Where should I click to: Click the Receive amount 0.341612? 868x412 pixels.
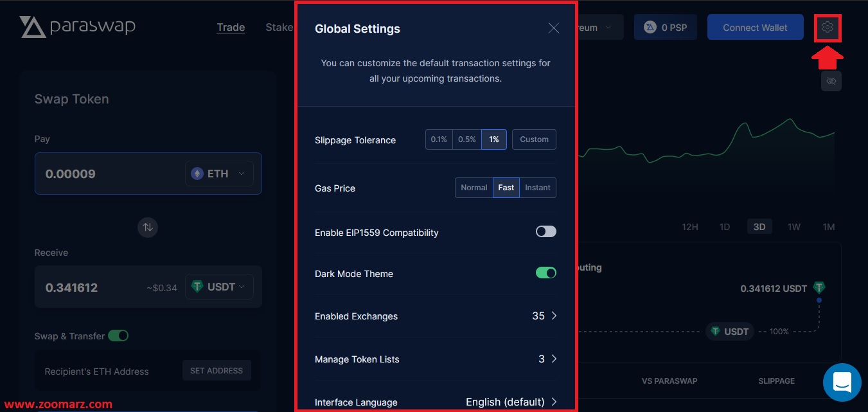pos(71,287)
